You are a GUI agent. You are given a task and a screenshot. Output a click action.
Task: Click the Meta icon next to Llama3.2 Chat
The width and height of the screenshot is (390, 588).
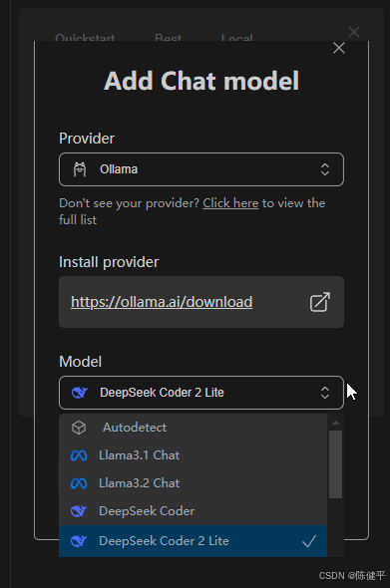coord(79,483)
